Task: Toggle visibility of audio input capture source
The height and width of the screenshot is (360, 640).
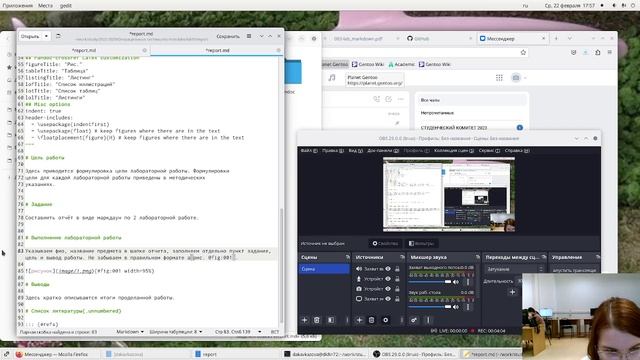Action: [388, 269]
